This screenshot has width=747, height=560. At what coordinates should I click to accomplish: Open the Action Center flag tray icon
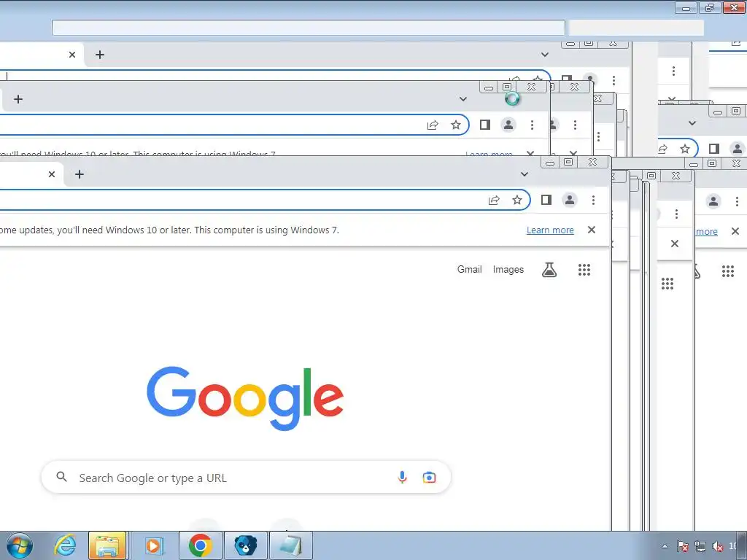tap(683, 546)
